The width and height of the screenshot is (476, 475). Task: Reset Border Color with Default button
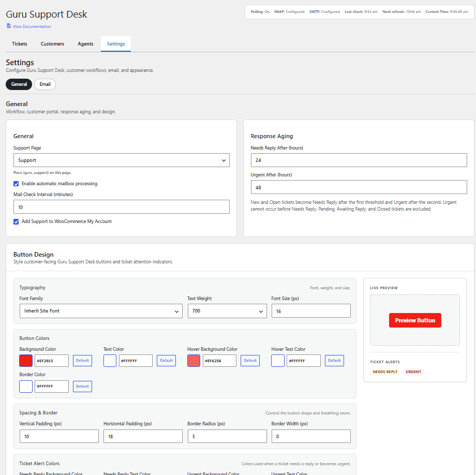pos(82,387)
